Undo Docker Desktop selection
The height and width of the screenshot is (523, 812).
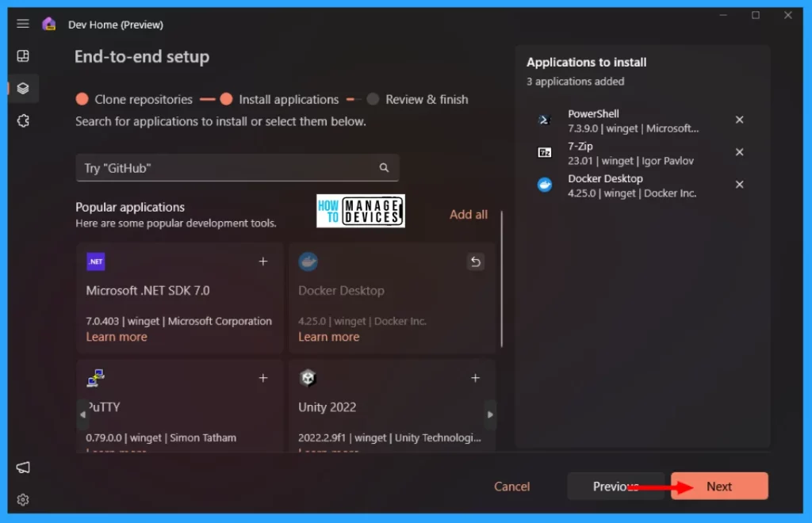click(x=476, y=261)
